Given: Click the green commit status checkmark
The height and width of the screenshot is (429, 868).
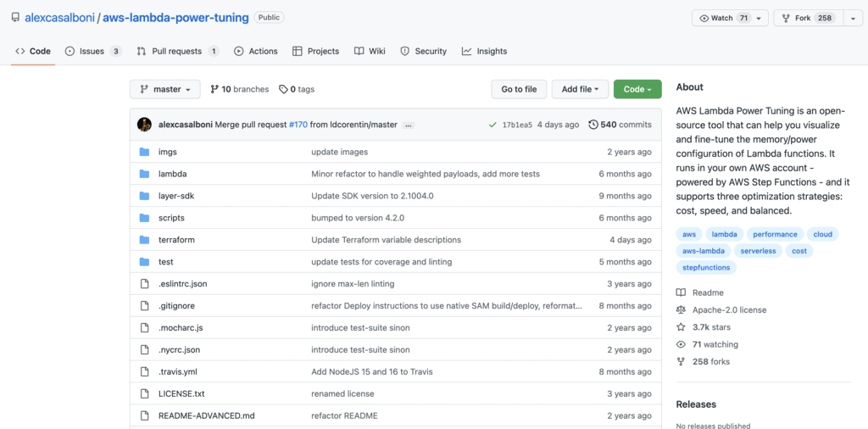Looking at the screenshot, I should [x=492, y=125].
